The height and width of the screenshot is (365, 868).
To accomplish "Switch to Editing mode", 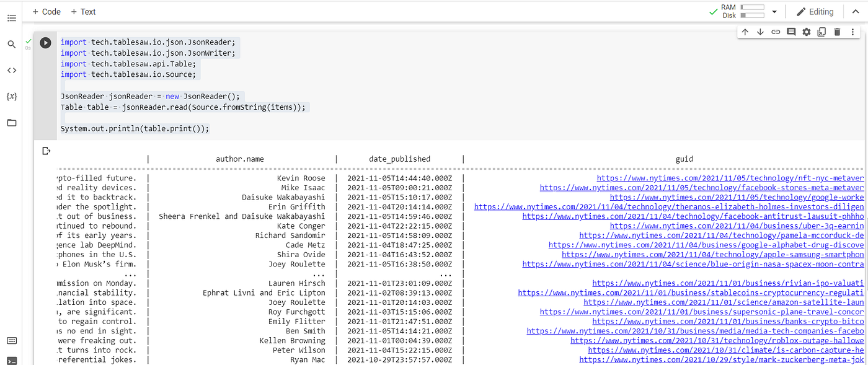I will (815, 11).
